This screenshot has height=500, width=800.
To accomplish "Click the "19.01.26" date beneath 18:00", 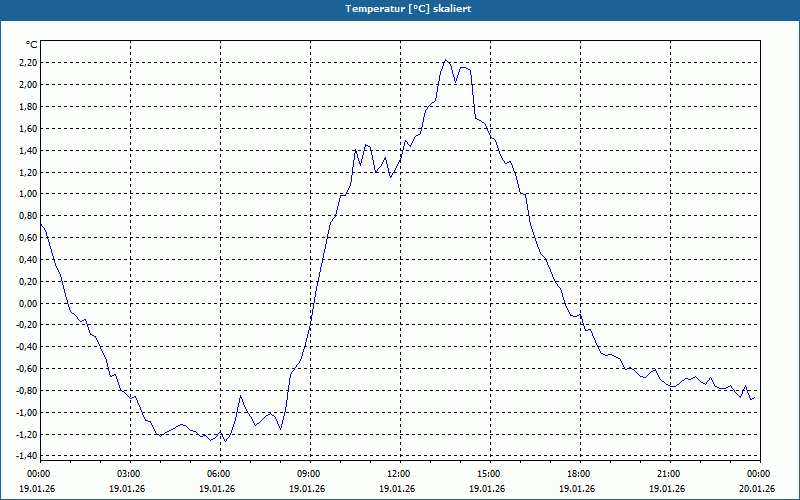I will coord(577,489).
